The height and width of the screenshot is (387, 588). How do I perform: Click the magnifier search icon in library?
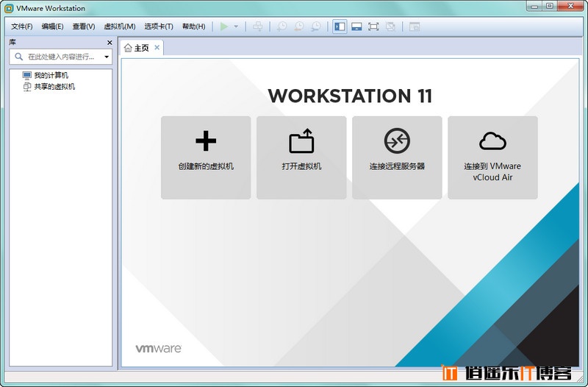click(18, 57)
